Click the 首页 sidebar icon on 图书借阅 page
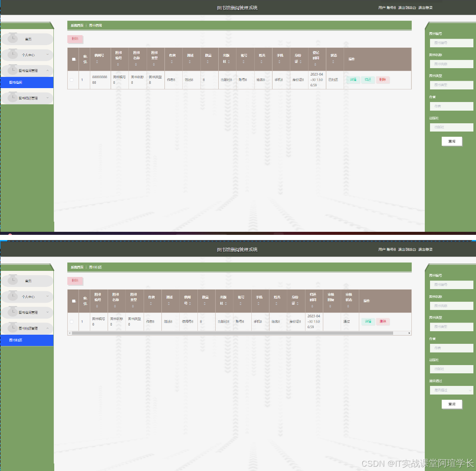The image size is (476, 471). [x=13, y=38]
